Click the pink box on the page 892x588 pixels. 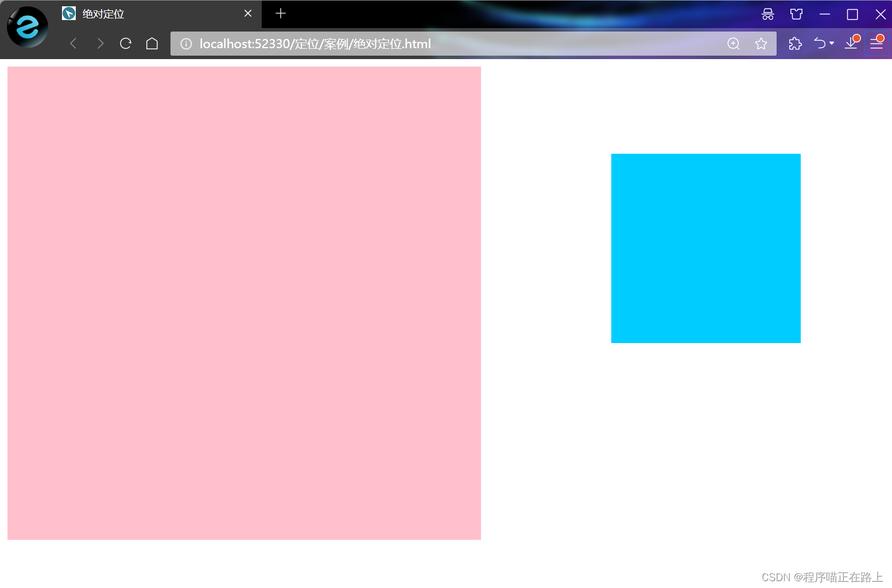[244, 303]
